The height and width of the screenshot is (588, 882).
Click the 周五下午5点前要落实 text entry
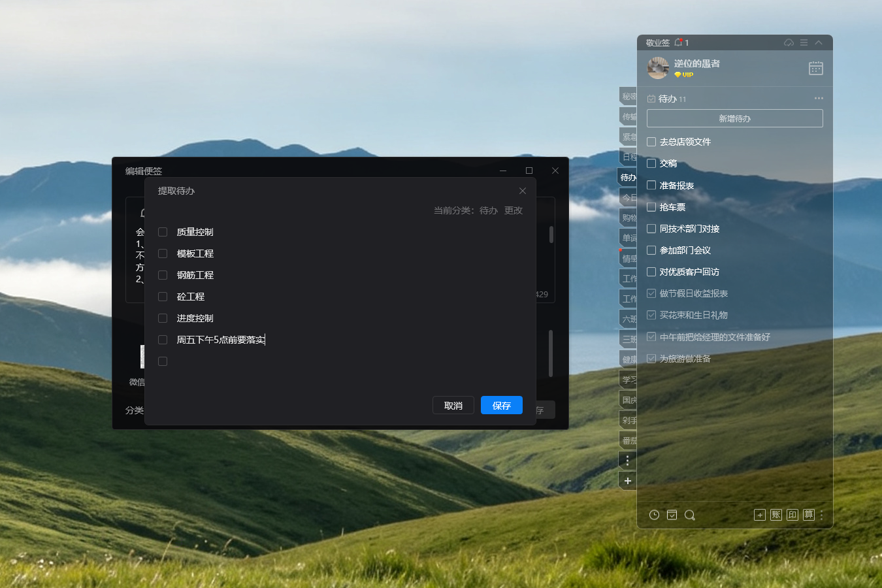(x=221, y=340)
